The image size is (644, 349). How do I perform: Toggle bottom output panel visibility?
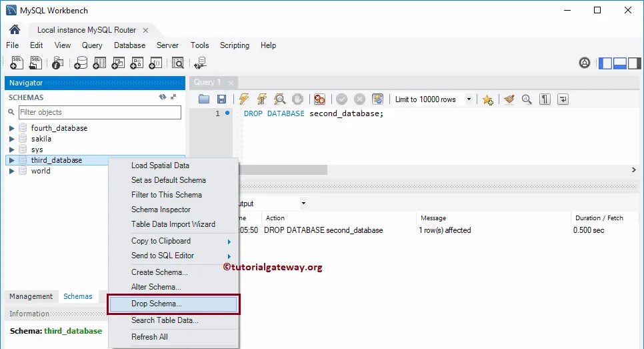click(x=620, y=63)
